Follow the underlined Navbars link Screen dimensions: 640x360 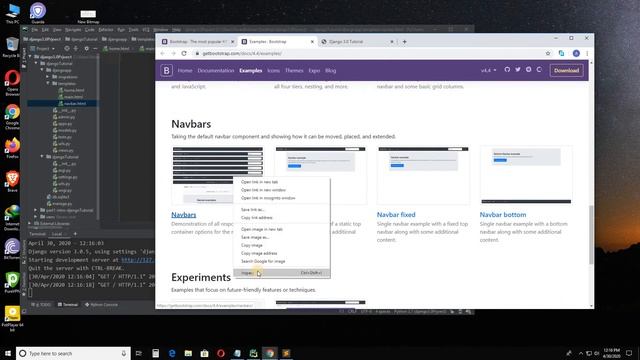[184, 215]
